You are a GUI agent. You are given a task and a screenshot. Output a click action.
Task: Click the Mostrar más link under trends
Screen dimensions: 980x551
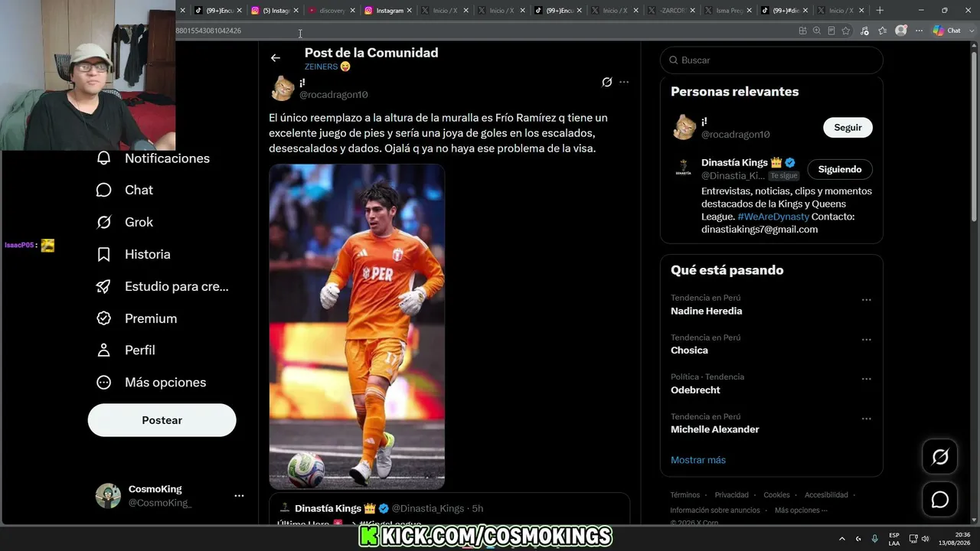[698, 460]
